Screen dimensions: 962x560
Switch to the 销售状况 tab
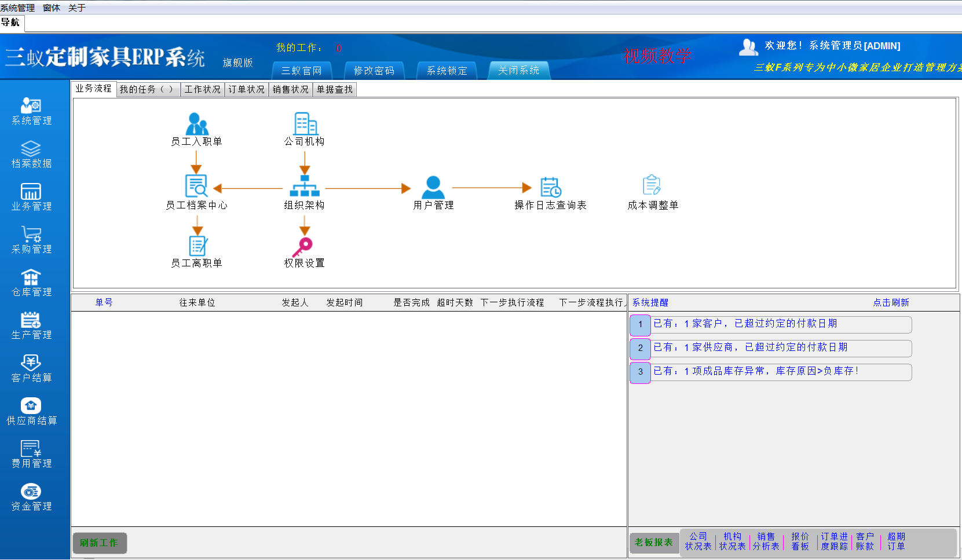(290, 89)
